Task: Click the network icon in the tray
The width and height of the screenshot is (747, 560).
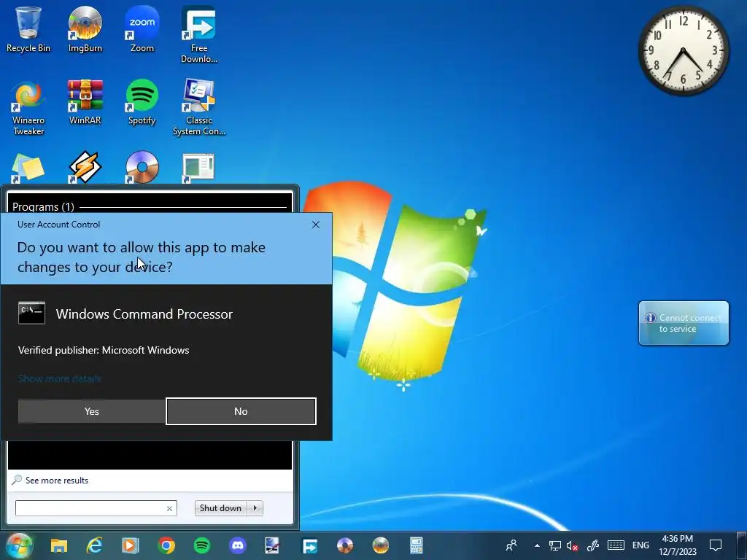Action: pyautogui.click(x=554, y=545)
